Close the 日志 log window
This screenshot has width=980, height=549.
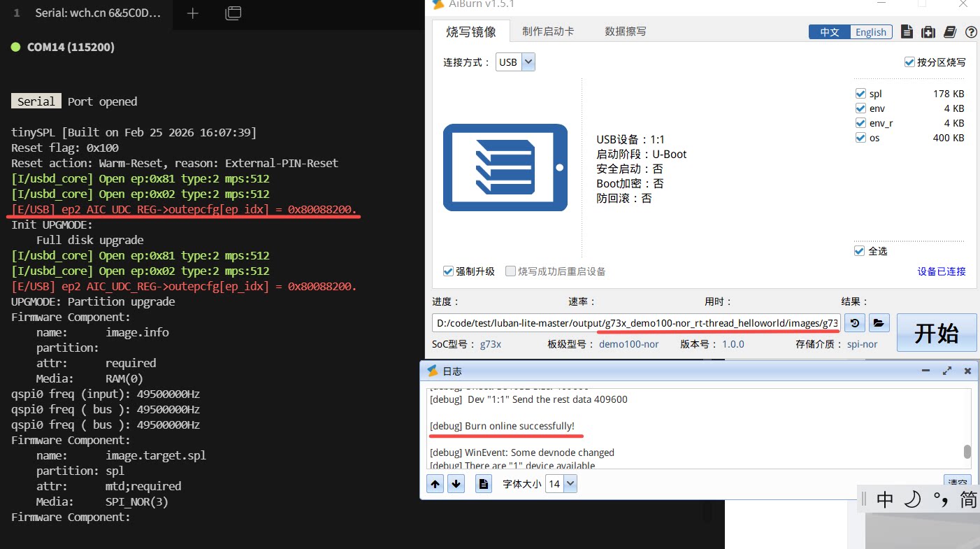coord(968,371)
